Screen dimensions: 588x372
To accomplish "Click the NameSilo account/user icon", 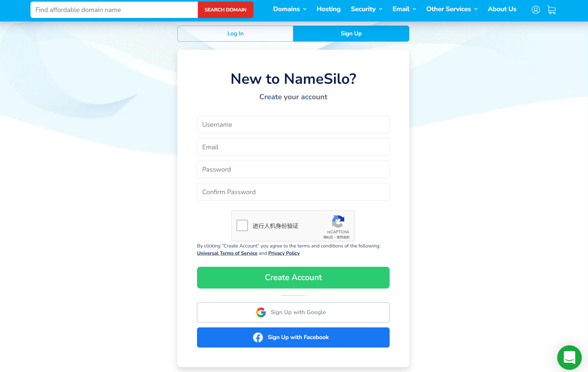I will [x=536, y=10].
